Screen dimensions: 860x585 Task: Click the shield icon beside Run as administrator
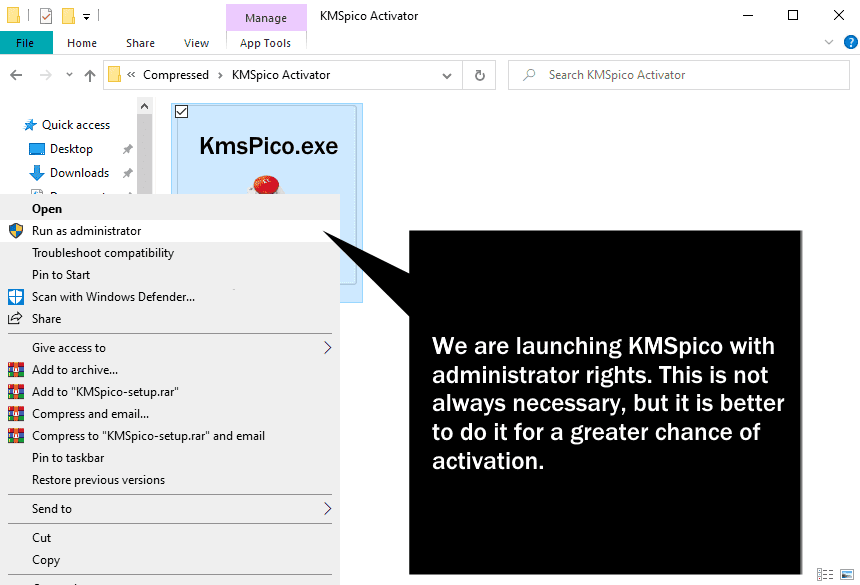[x=16, y=231]
